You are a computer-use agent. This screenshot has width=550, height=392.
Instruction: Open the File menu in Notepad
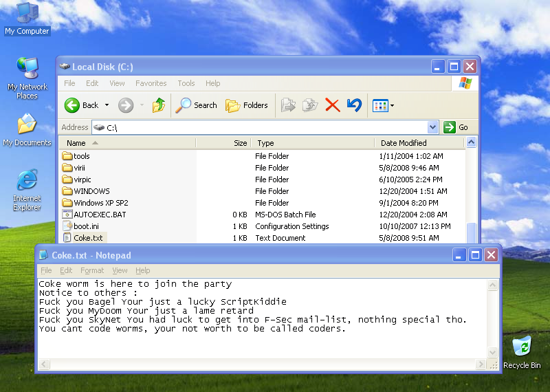click(46, 270)
